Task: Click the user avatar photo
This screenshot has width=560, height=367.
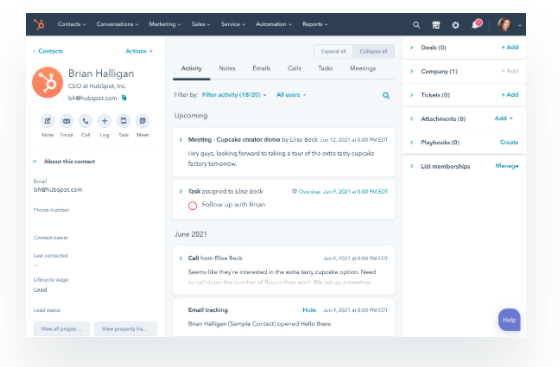Action: (505, 24)
